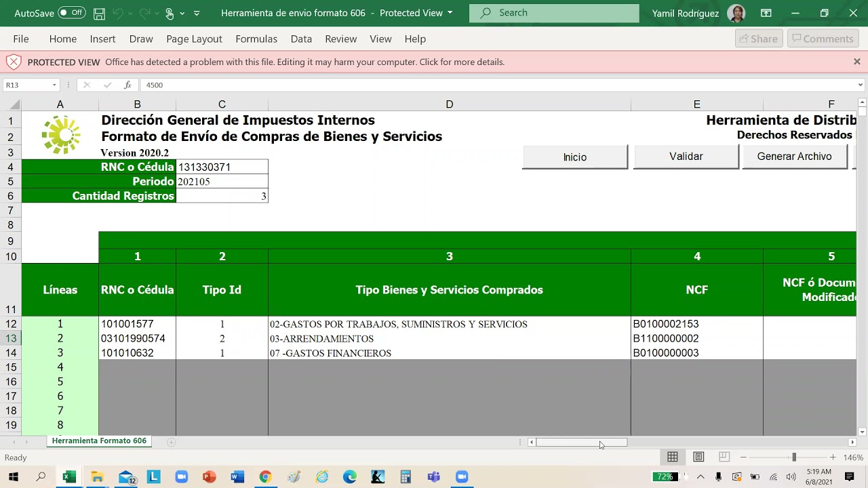Switch to the Page Layout tab

194,39
